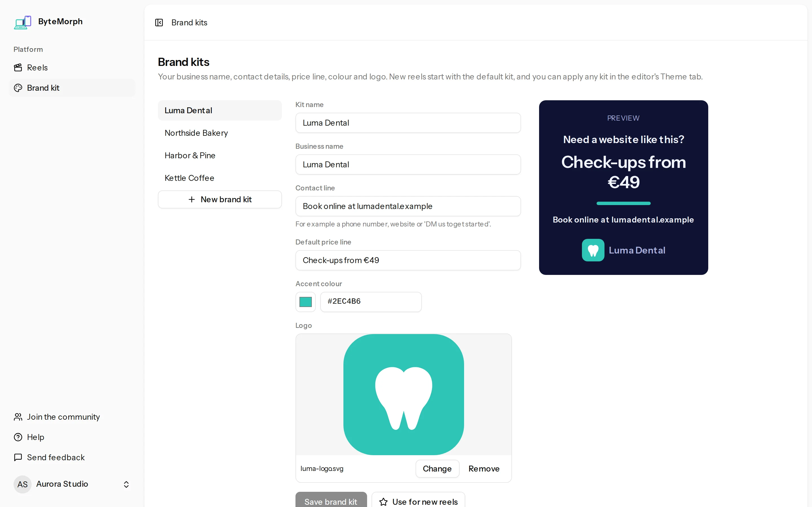Viewport: 812px width, 507px height.
Task: Click the ByteMorph logo icon
Action: (23, 22)
